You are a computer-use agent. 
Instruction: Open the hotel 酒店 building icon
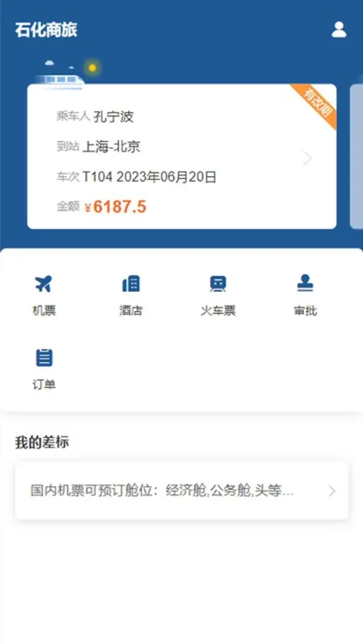pyautogui.click(x=131, y=284)
